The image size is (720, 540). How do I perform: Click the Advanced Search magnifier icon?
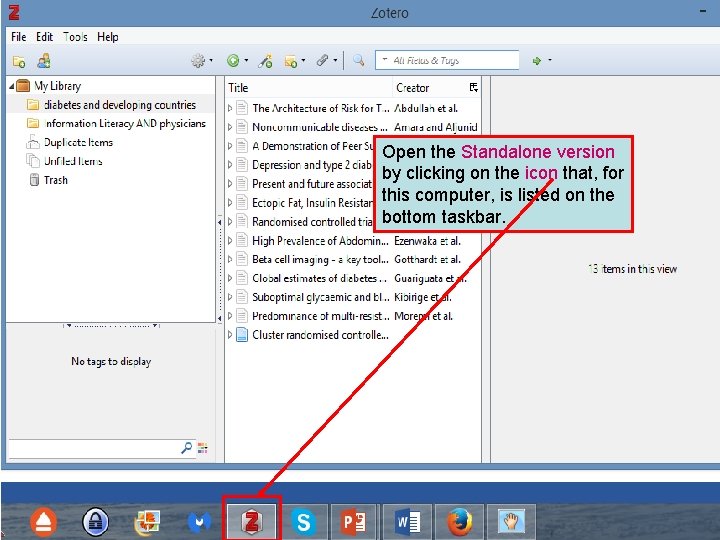tap(358, 60)
